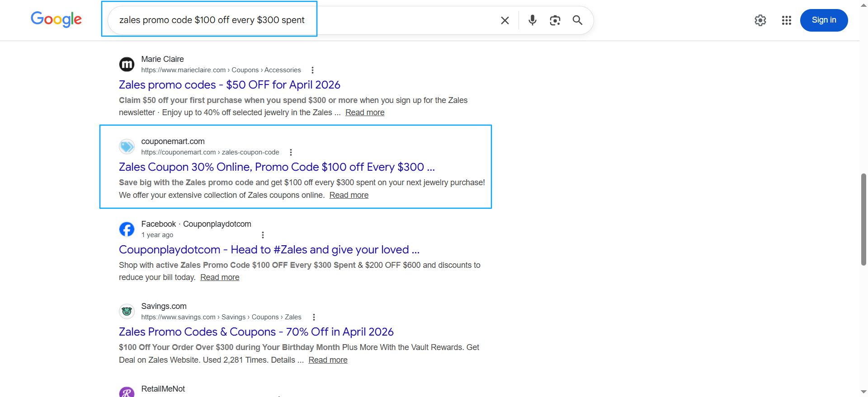This screenshot has height=397, width=868.
Task: Click the Marie Claire site name
Action: tap(162, 59)
